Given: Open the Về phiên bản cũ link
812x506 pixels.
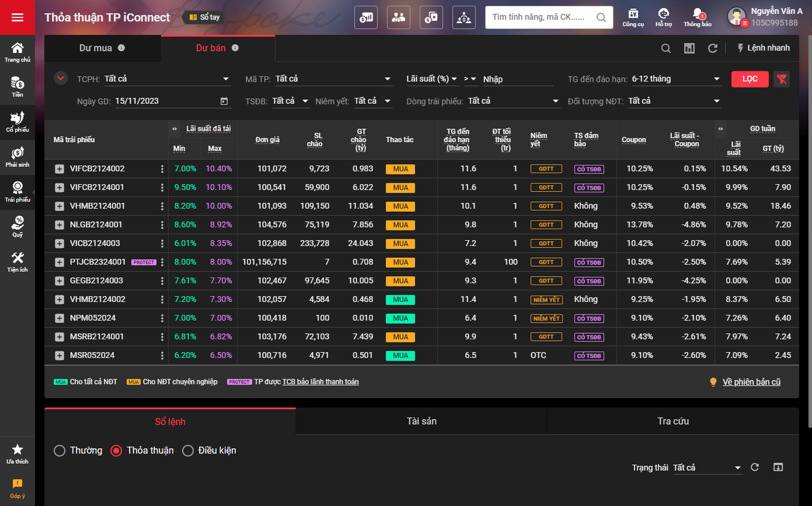Looking at the screenshot, I should click(x=751, y=382).
